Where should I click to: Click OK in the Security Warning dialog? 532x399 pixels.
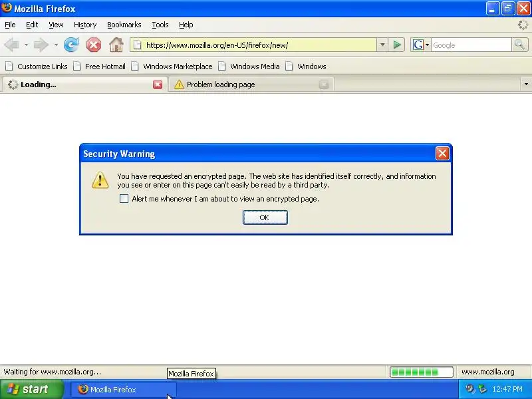tap(265, 217)
